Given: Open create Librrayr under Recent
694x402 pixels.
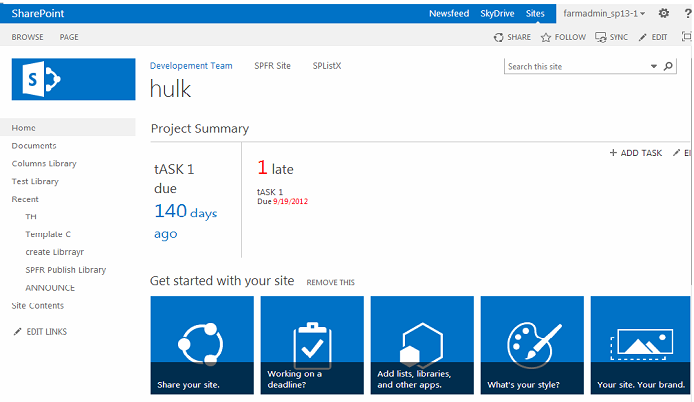Looking at the screenshot, I should click(x=54, y=252).
